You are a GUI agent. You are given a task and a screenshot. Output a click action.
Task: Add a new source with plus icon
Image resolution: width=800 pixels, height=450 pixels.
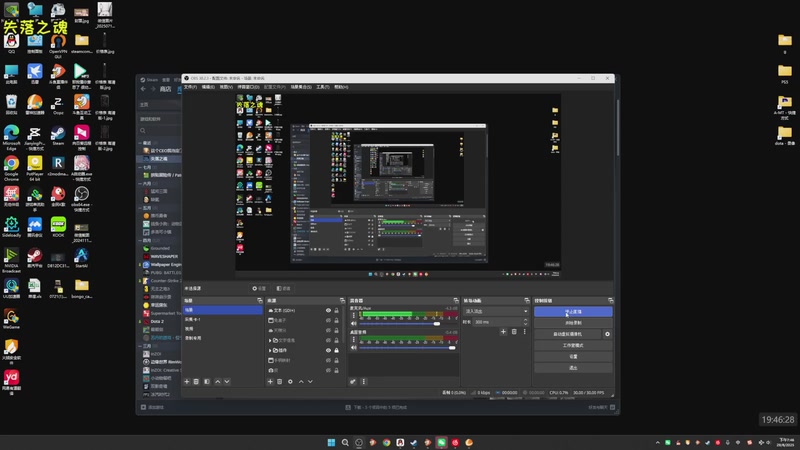[270, 382]
